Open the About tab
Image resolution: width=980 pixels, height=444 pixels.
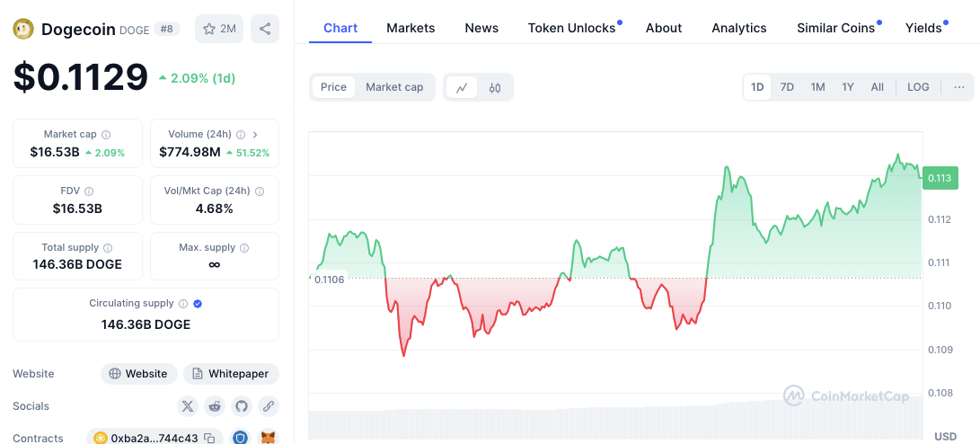point(664,28)
